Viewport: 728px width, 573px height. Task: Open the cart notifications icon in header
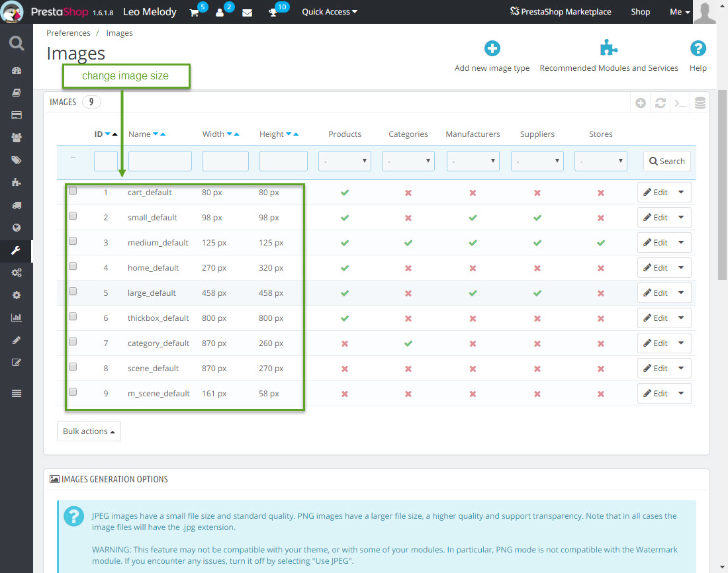point(195,13)
